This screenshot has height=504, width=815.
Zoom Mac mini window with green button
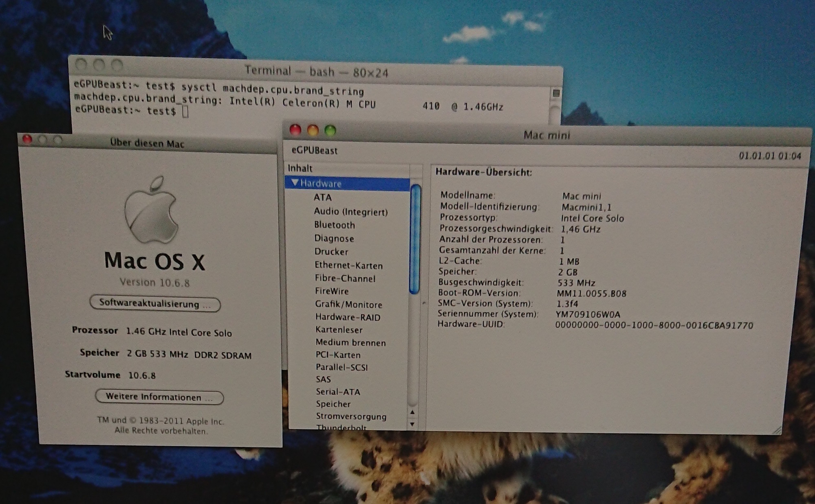point(330,131)
